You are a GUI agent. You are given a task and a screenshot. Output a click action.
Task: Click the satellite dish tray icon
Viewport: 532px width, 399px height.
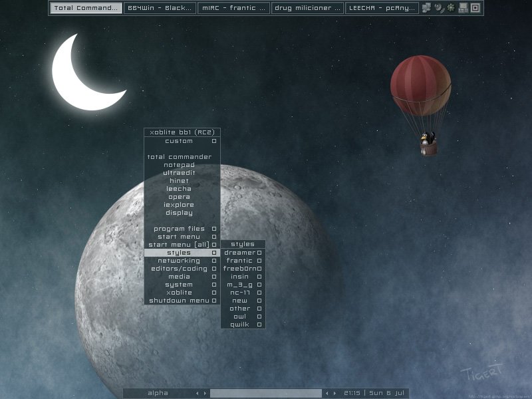tap(439, 7)
